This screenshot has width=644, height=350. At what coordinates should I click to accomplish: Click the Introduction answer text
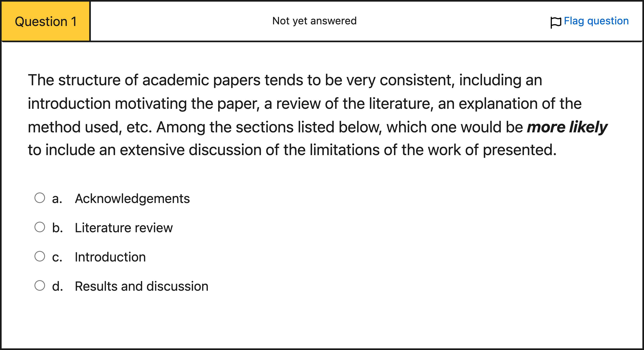click(110, 257)
